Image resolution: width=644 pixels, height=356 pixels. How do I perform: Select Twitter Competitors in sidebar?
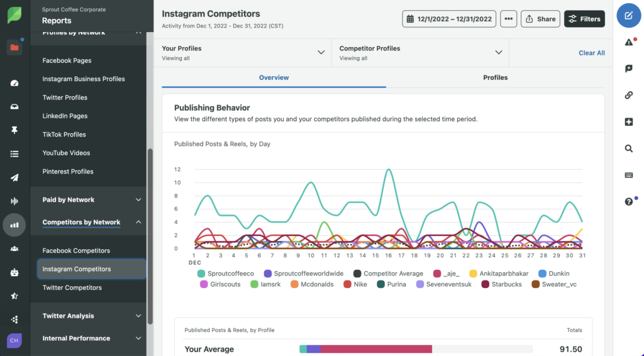(72, 287)
